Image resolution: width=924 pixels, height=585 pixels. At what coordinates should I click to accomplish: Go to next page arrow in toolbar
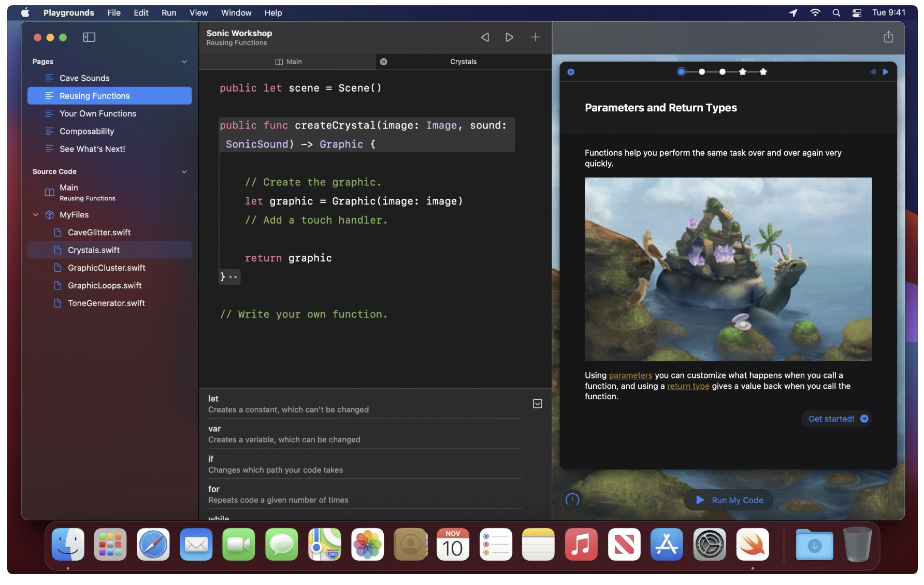pos(510,37)
